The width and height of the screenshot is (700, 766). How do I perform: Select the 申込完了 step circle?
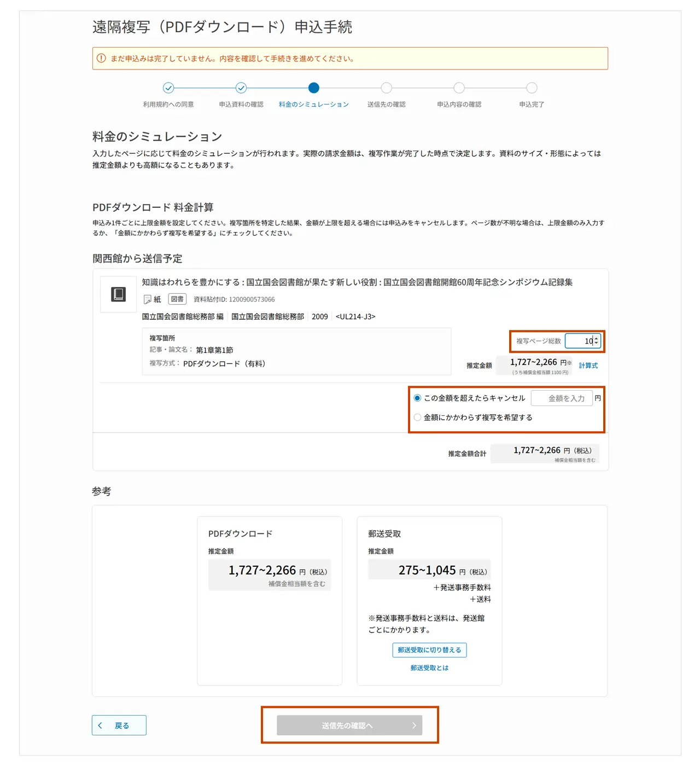coord(532,88)
